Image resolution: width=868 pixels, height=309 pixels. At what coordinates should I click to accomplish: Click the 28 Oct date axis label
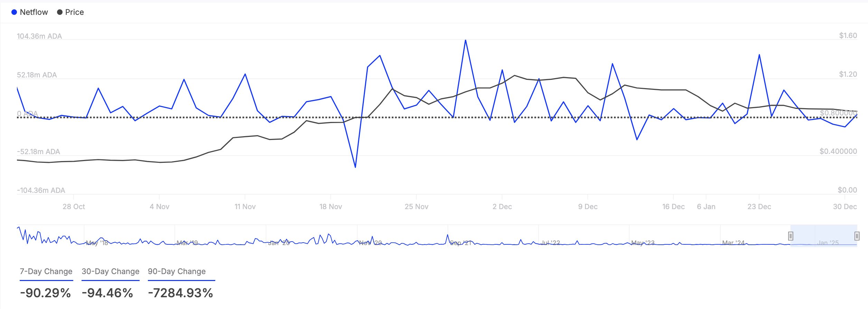pos(74,207)
